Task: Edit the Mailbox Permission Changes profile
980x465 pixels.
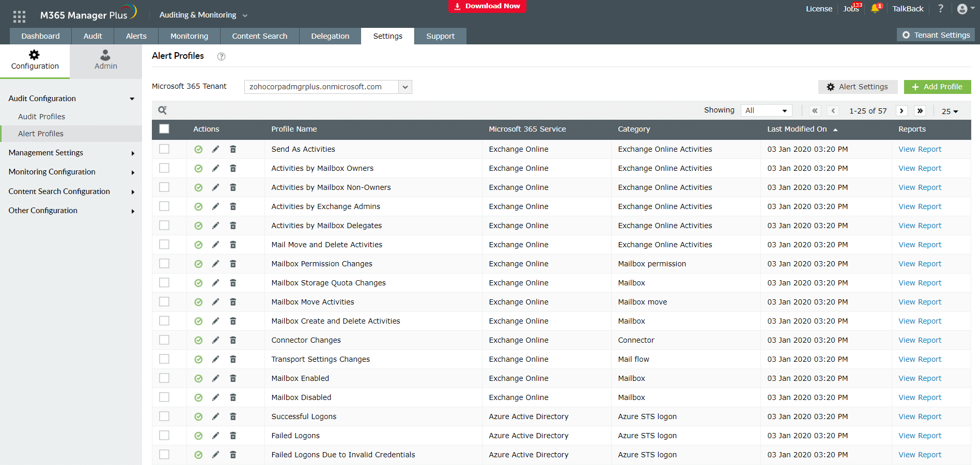Action: [x=215, y=264]
